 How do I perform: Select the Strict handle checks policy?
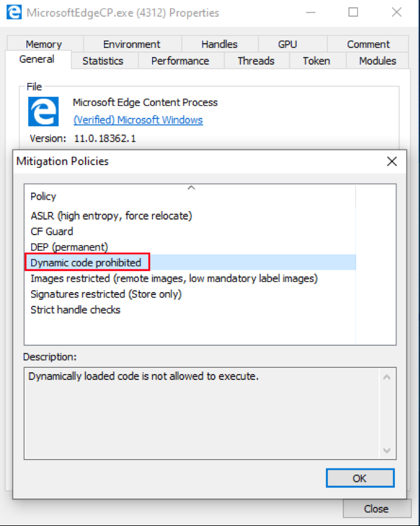(x=75, y=309)
